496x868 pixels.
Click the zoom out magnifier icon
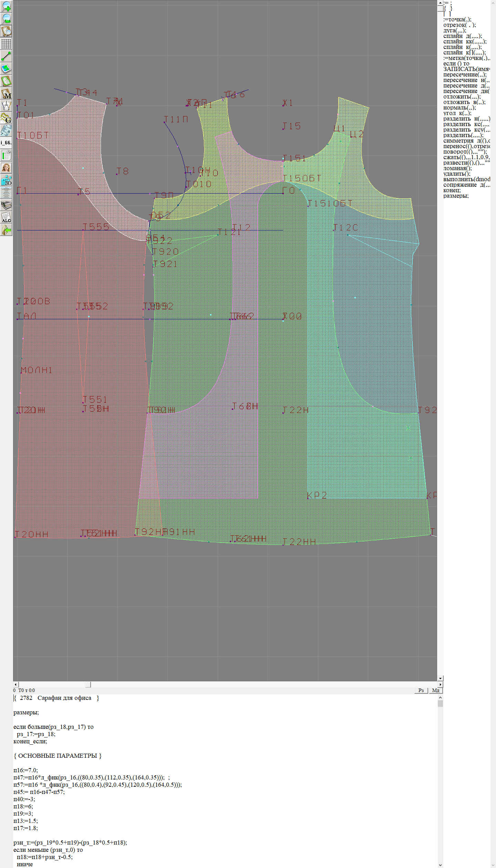[6, 19]
